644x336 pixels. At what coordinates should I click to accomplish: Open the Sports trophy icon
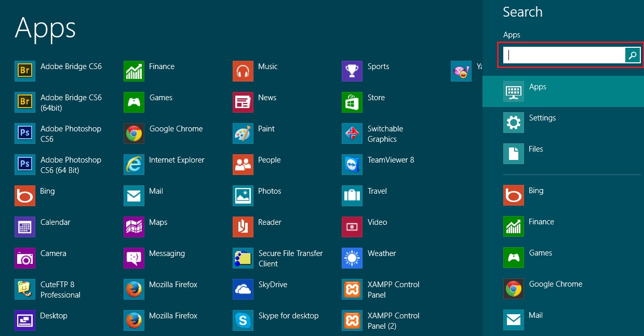352,71
